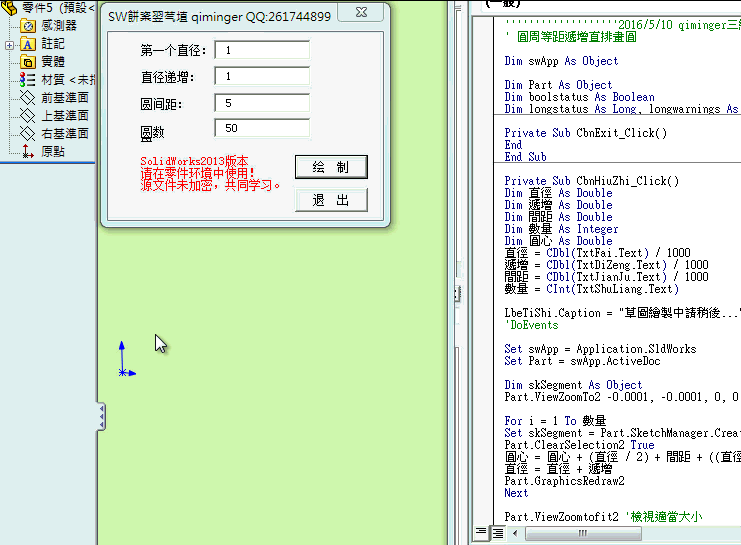This screenshot has height=545, width=741.
Task: Click the 'Set Part = swApp.ActiveDoc' line
Action: click(x=582, y=361)
